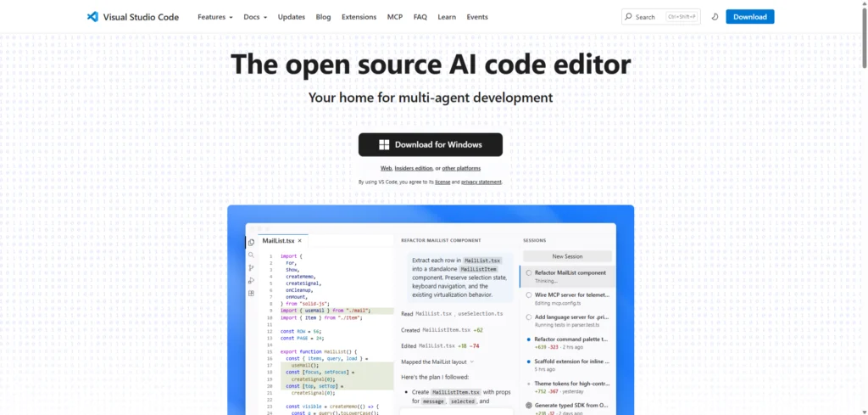Click grey dot beside Theme tokens session

tap(529, 384)
